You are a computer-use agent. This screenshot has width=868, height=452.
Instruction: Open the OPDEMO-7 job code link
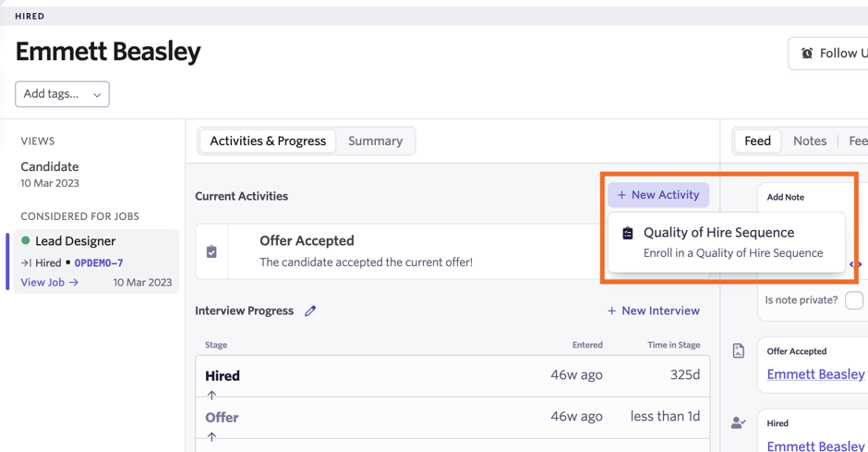(99, 263)
